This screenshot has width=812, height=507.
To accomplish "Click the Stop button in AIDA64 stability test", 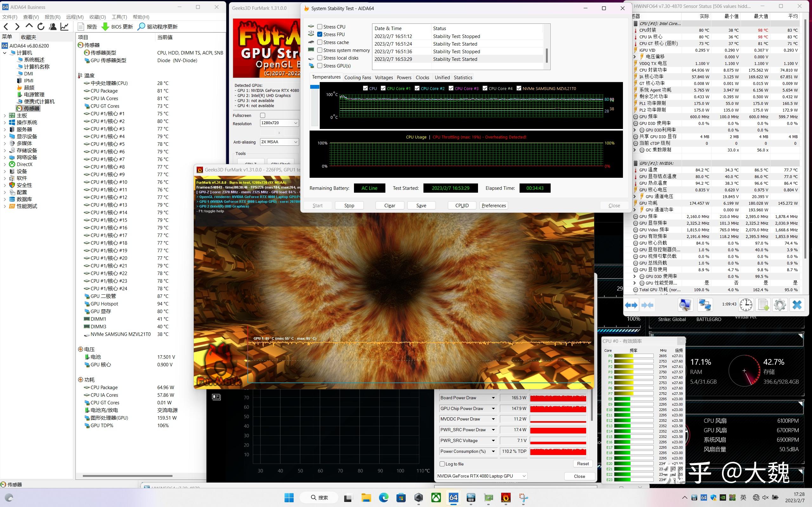I will [349, 205].
